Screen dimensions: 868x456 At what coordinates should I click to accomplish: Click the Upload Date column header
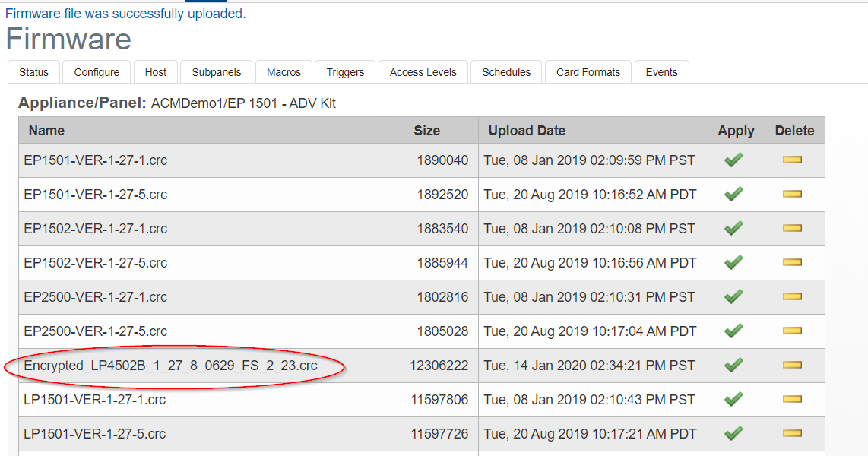point(526,130)
